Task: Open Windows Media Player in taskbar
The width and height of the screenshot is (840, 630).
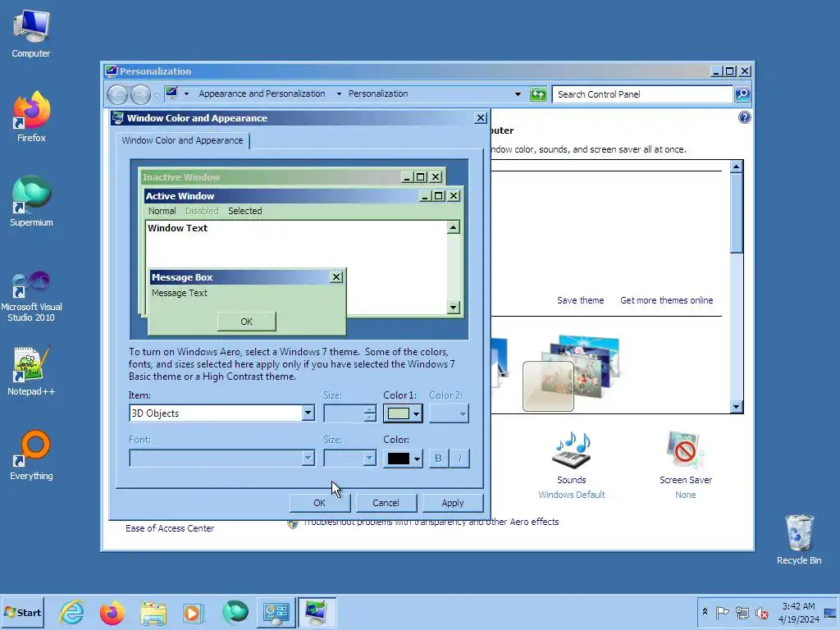Action: click(194, 612)
